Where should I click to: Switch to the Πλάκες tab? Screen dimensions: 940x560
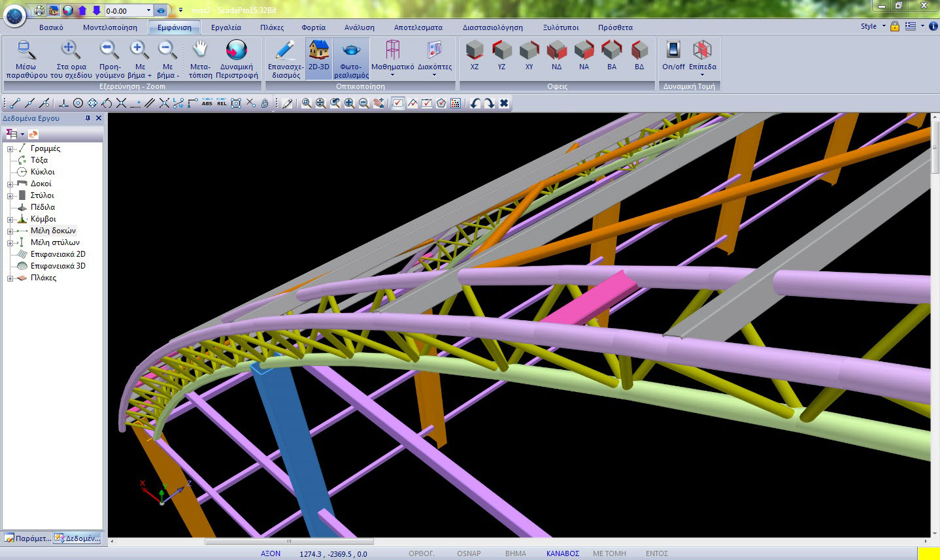point(272,27)
